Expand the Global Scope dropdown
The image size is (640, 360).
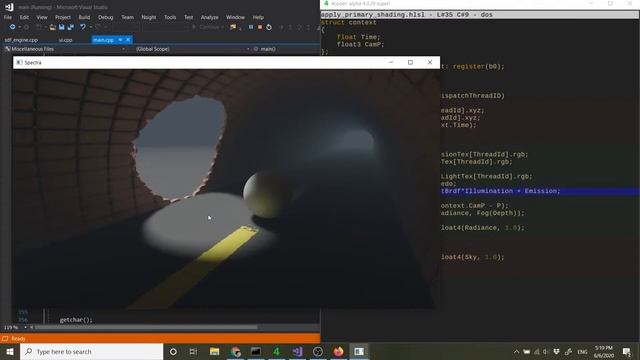pos(248,49)
